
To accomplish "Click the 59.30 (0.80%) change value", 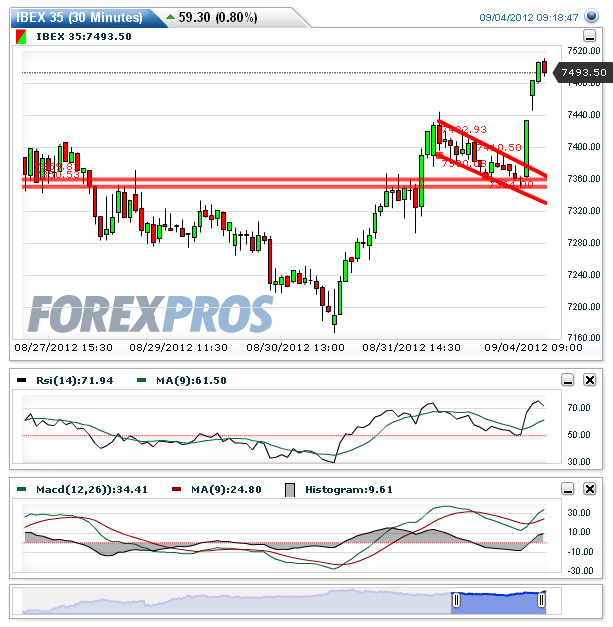I will (x=218, y=18).
